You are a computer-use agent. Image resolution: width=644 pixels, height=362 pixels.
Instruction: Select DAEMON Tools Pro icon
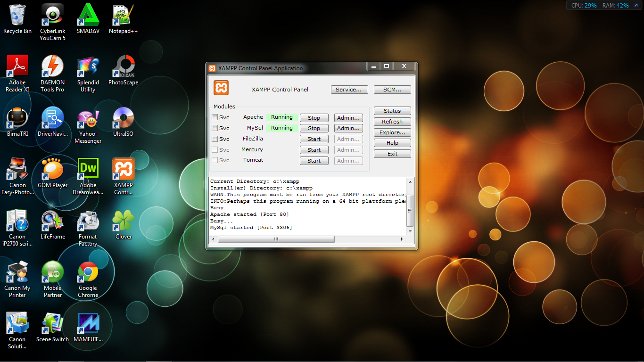53,74
